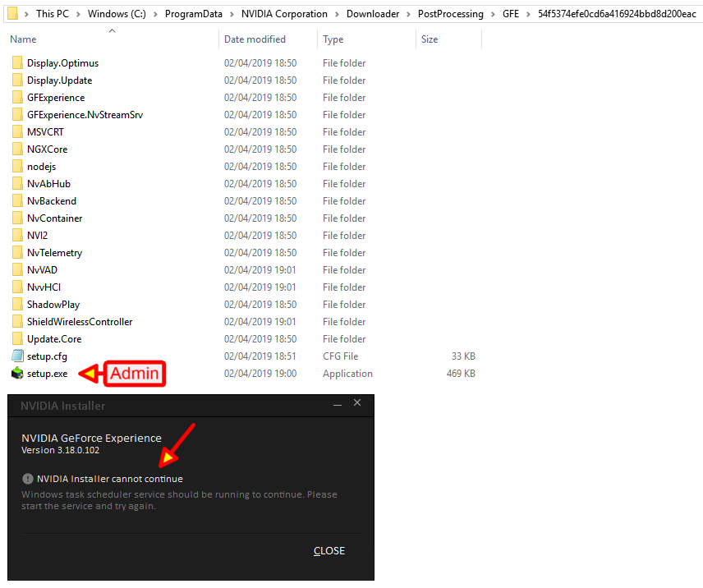Expand the chevron after PostProcessing breadcrumb
The image size is (703, 588).
(x=494, y=14)
